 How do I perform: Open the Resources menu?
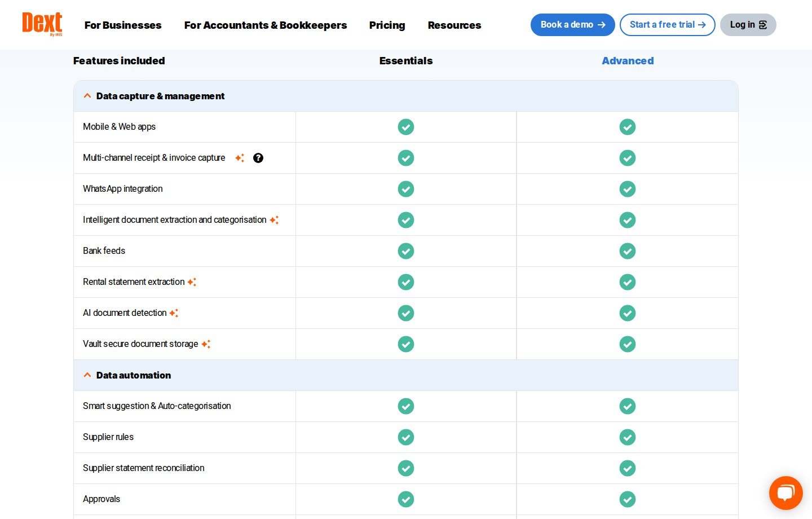click(x=454, y=25)
